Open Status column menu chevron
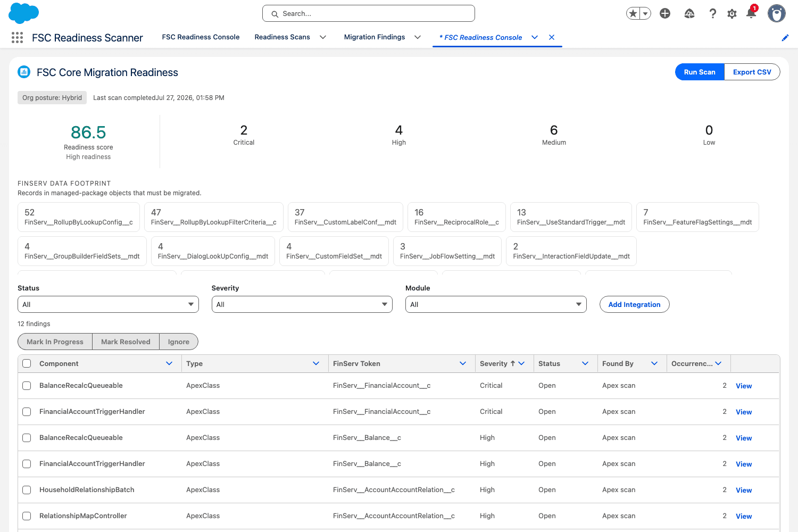This screenshot has width=798, height=532. (585, 363)
